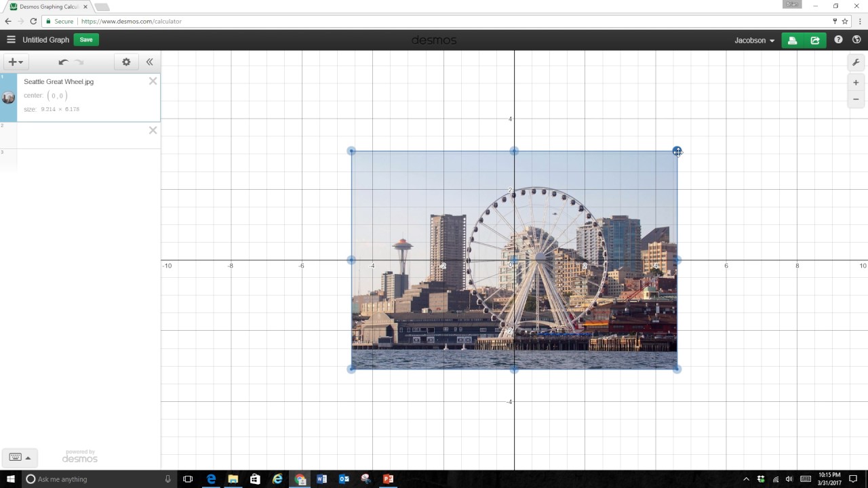Open the Help question mark icon

[x=838, y=40]
